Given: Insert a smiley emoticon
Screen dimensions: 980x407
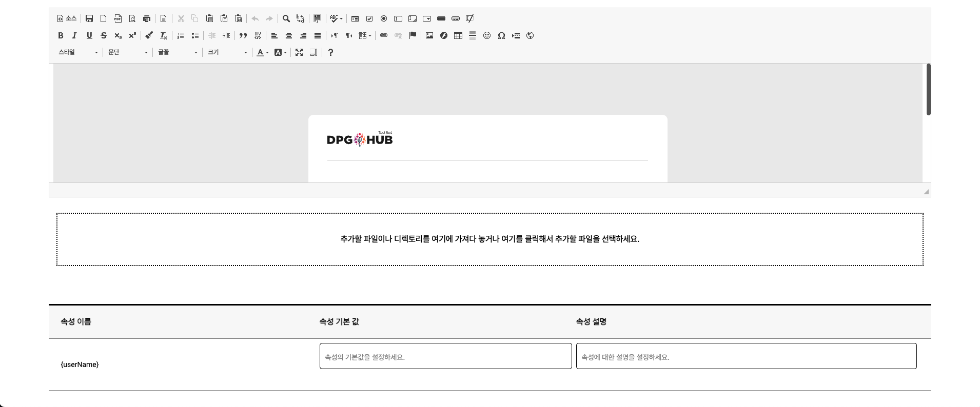Looking at the screenshot, I should pos(487,35).
